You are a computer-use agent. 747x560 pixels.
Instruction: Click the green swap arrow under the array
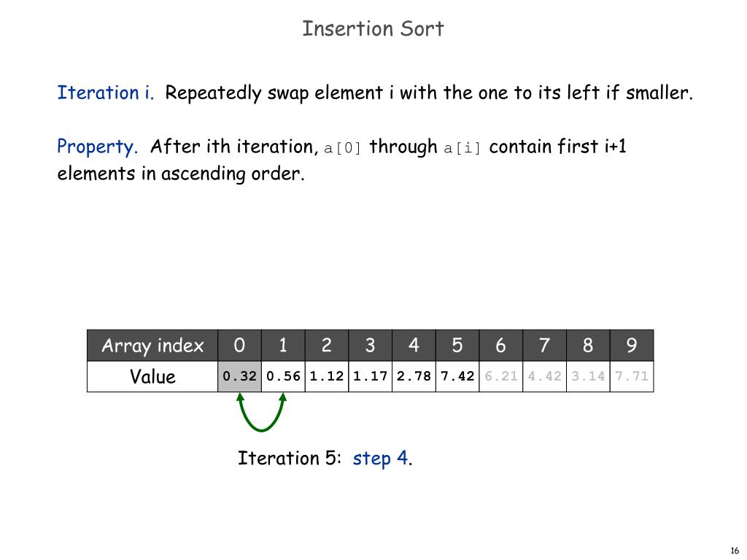(x=262, y=413)
